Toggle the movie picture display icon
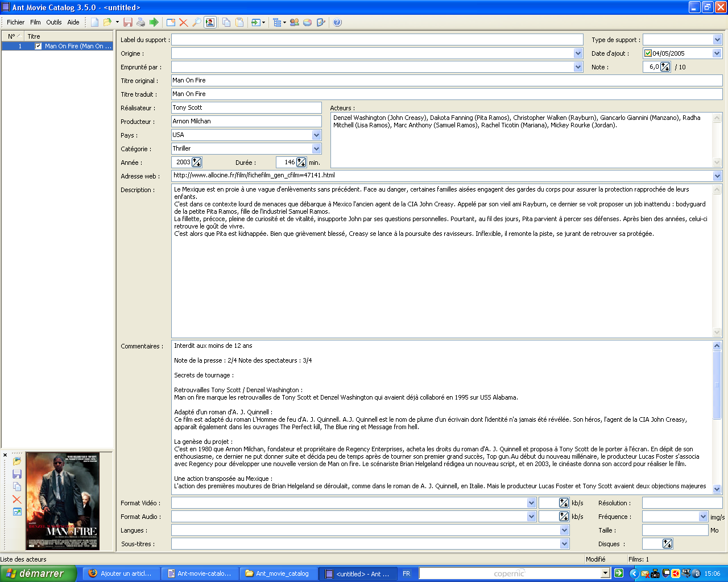 pos(210,22)
